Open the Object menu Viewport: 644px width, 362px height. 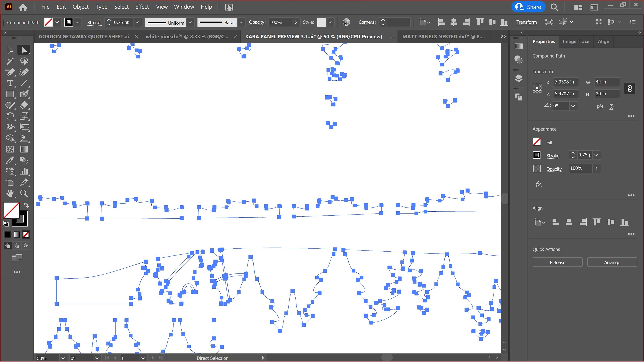[x=80, y=7]
